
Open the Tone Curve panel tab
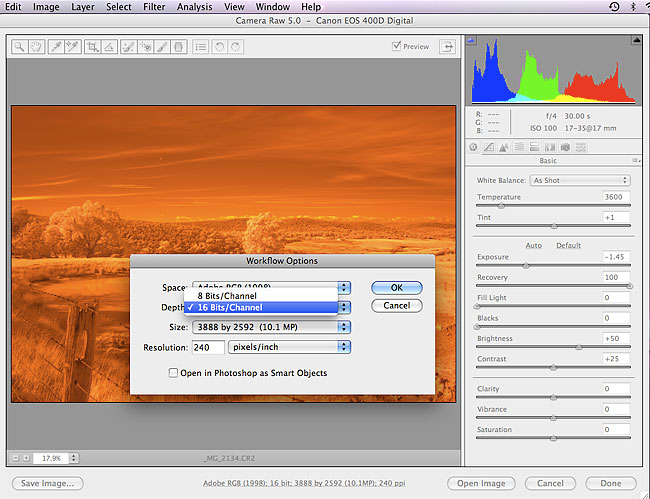[x=490, y=148]
